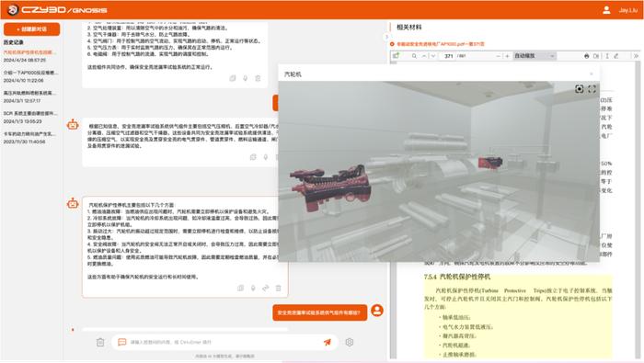The height and width of the screenshot is (363, 644).
Task: Open the orange PDF source link above viewer
Action: [441, 44]
